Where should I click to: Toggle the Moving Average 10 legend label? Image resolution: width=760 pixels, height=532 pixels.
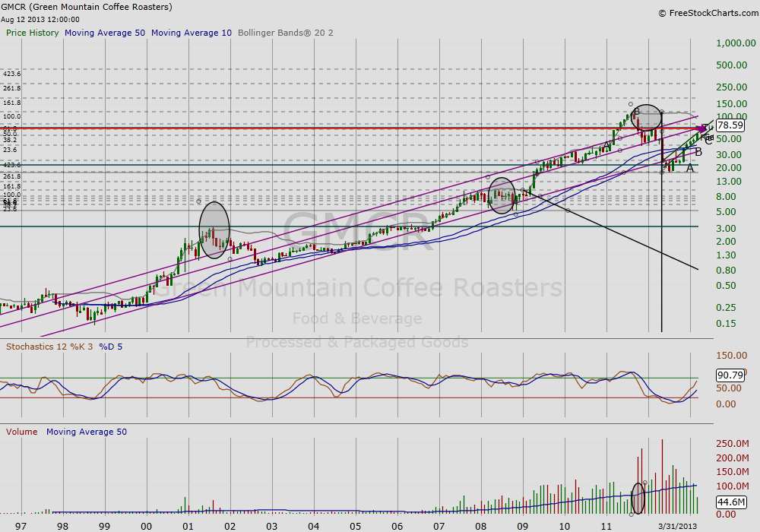[192, 33]
